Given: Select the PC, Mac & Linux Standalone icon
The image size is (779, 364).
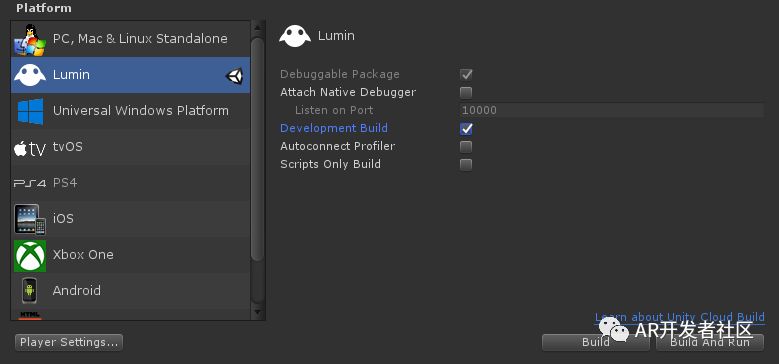Looking at the screenshot, I should click(30, 39).
